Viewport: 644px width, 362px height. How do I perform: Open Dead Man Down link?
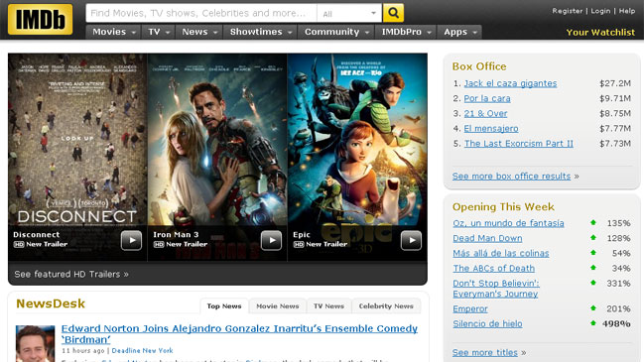[487, 238]
